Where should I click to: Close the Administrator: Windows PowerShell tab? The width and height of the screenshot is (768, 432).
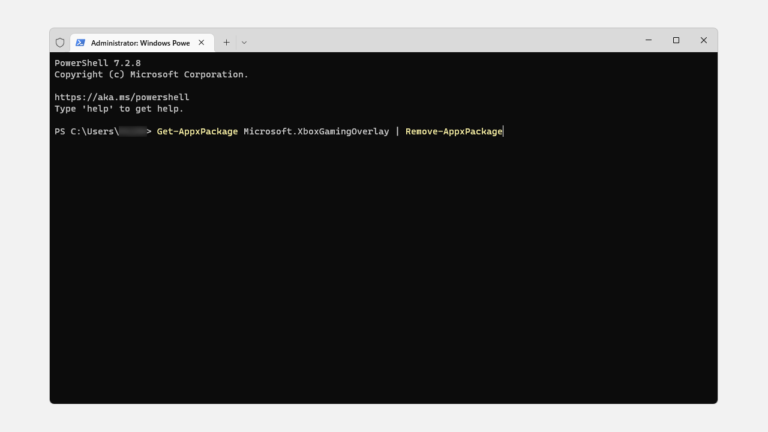click(201, 42)
